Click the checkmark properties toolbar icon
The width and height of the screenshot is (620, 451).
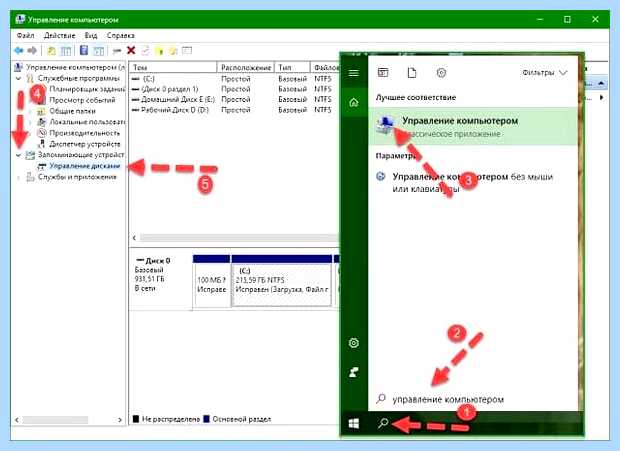pyautogui.click(x=146, y=50)
